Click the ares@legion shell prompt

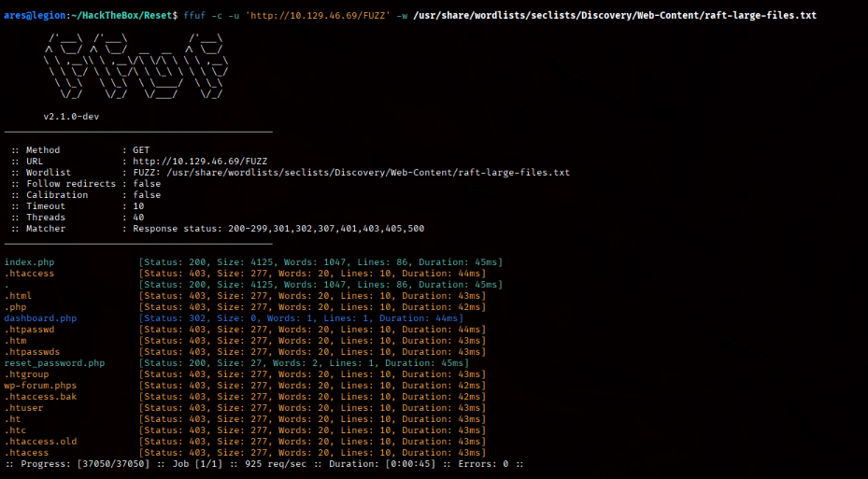(x=35, y=16)
